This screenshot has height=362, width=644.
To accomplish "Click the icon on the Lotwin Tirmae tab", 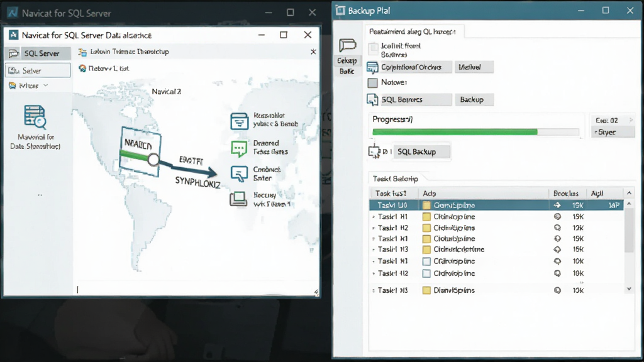I will [82, 52].
